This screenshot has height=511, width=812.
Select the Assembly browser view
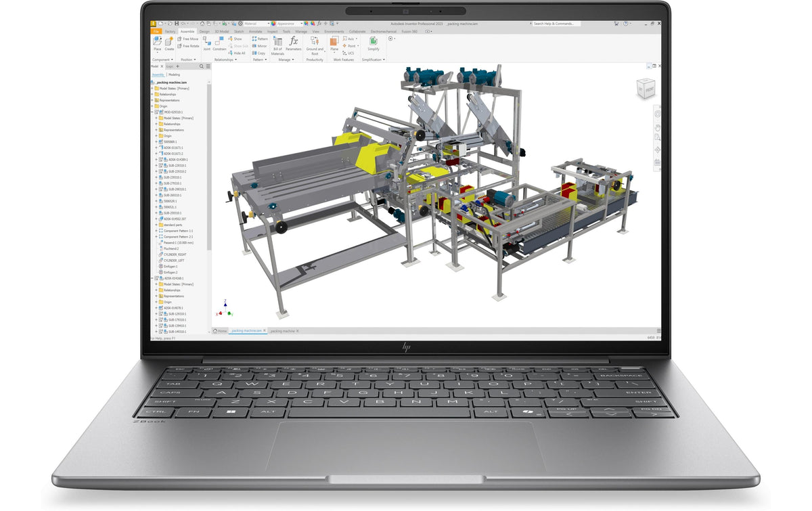pos(158,74)
